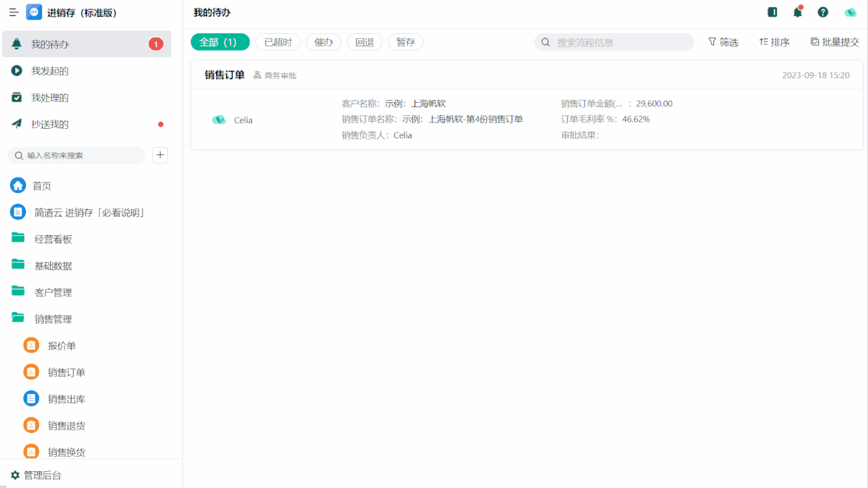Open the address book icon in top bar
This screenshot has height=488, width=868.
(773, 12)
